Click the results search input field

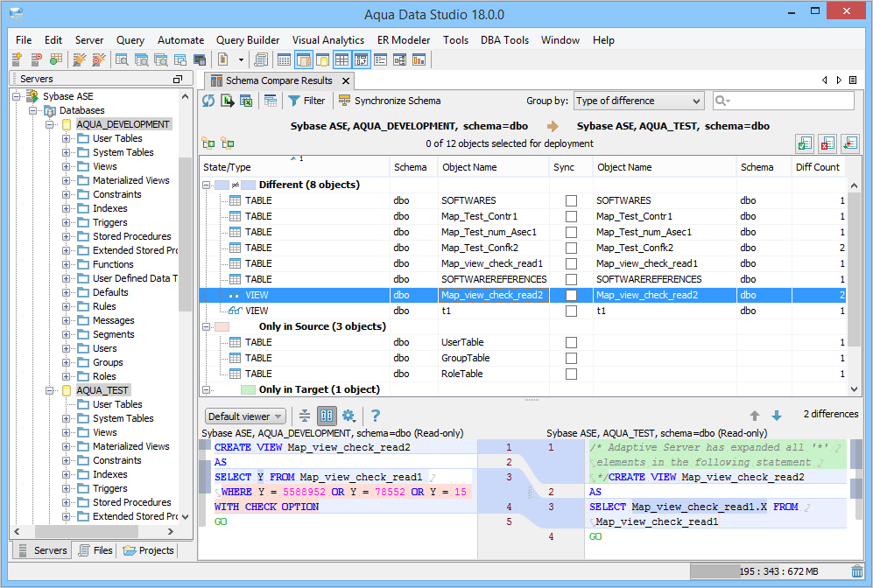click(784, 101)
